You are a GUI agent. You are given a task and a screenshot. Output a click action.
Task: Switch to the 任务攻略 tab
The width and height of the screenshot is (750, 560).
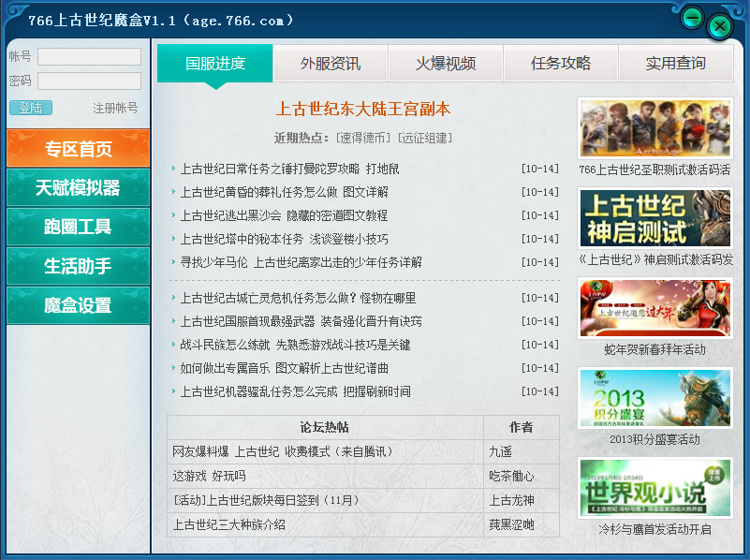(561, 63)
